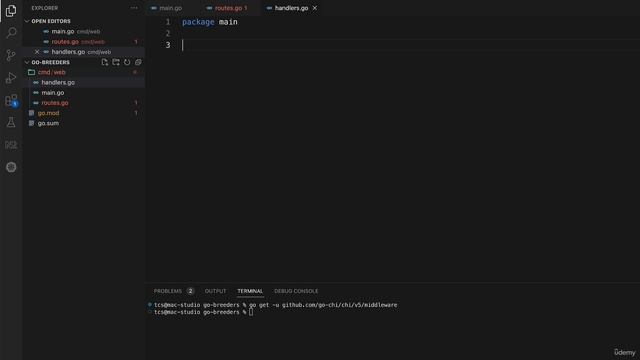Open the Source Control view

[x=11, y=55]
